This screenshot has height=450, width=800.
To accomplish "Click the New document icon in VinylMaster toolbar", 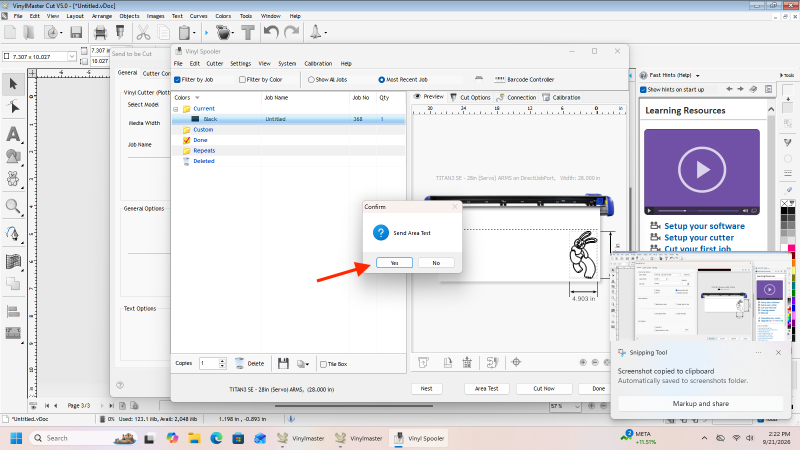I will point(10,33).
